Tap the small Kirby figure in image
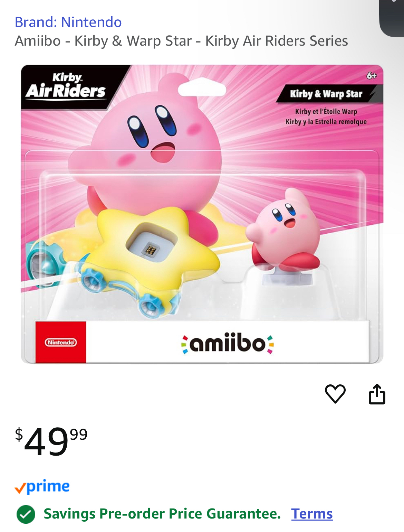Screen dimensions: 404x532 pyautogui.click(x=282, y=233)
